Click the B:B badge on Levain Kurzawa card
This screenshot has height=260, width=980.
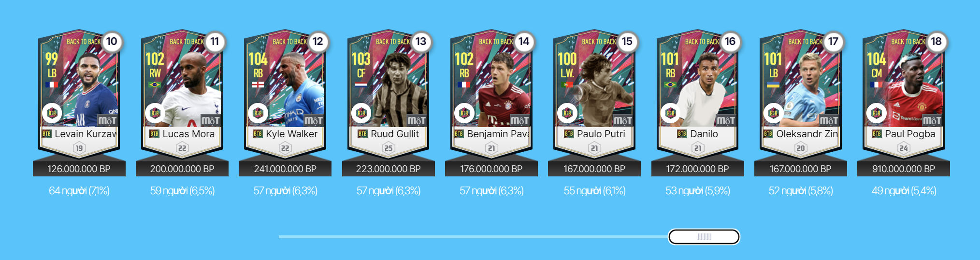[52, 113]
